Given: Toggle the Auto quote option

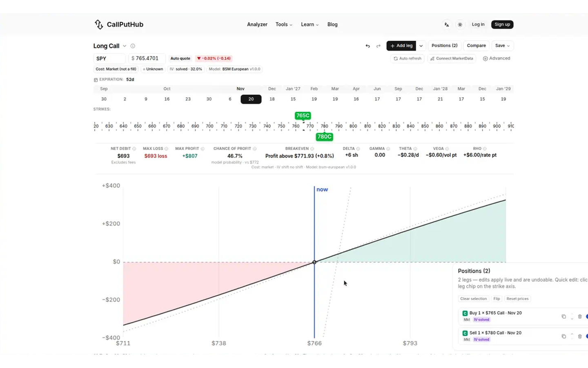Looking at the screenshot, I should tap(180, 58).
